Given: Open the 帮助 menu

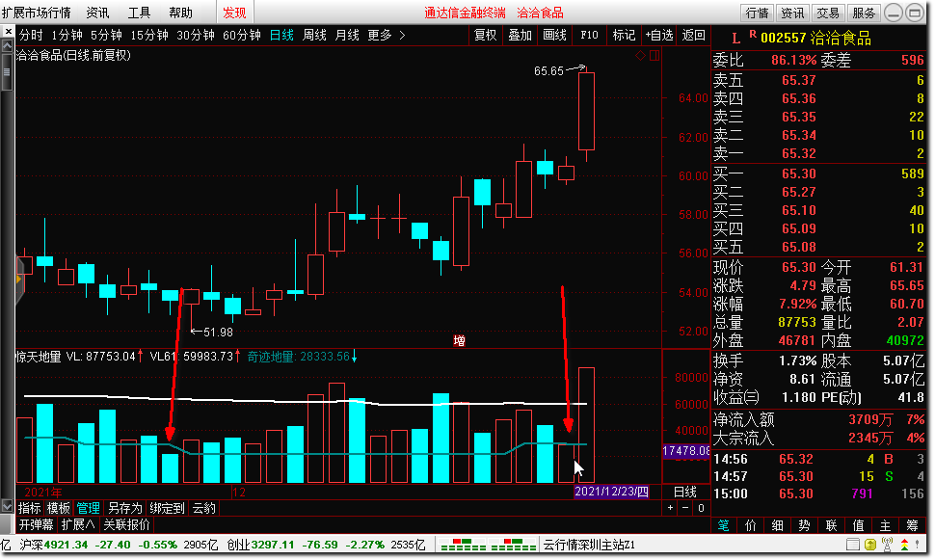Looking at the screenshot, I should tap(180, 13).
